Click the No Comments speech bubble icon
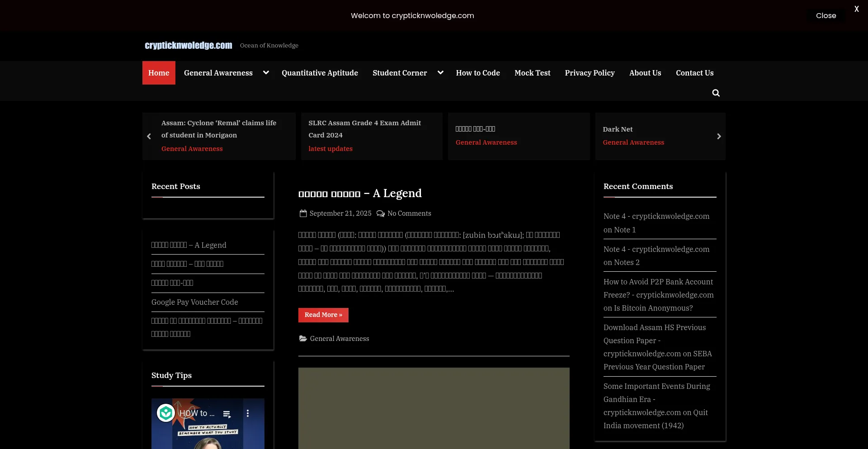 (x=381, y=213)
